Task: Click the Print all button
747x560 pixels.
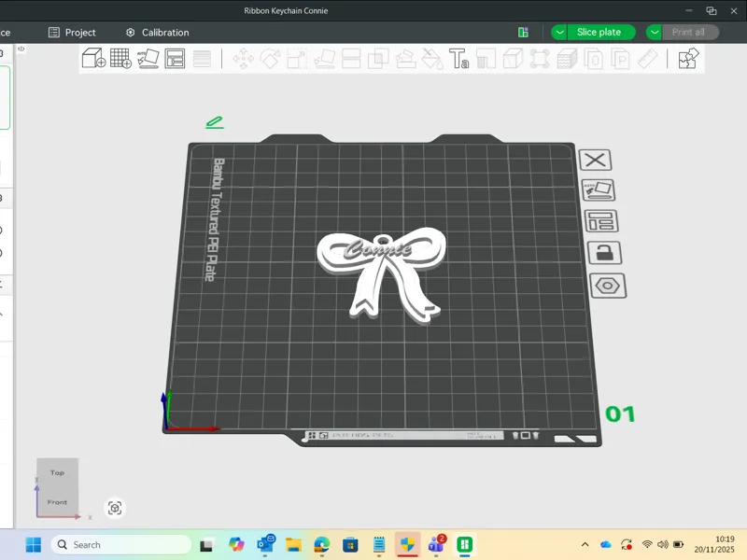Action: point(689,33)
